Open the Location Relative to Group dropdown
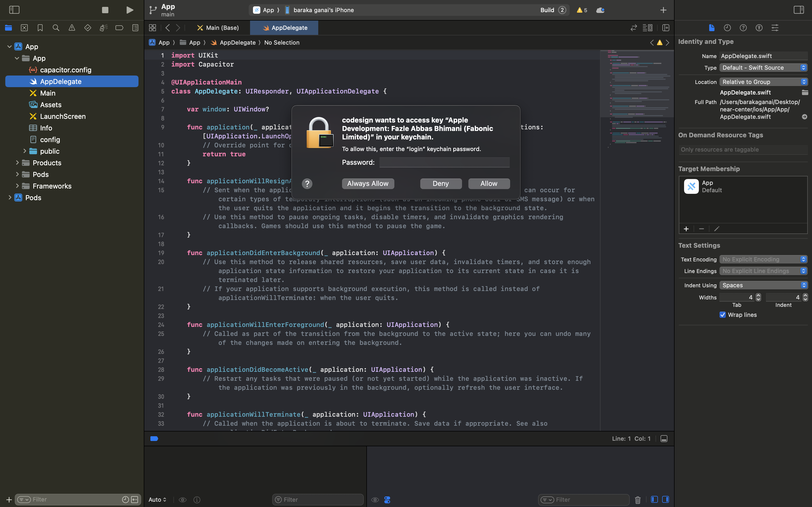The height and width of the screenshot is (507, 812). 763,82
